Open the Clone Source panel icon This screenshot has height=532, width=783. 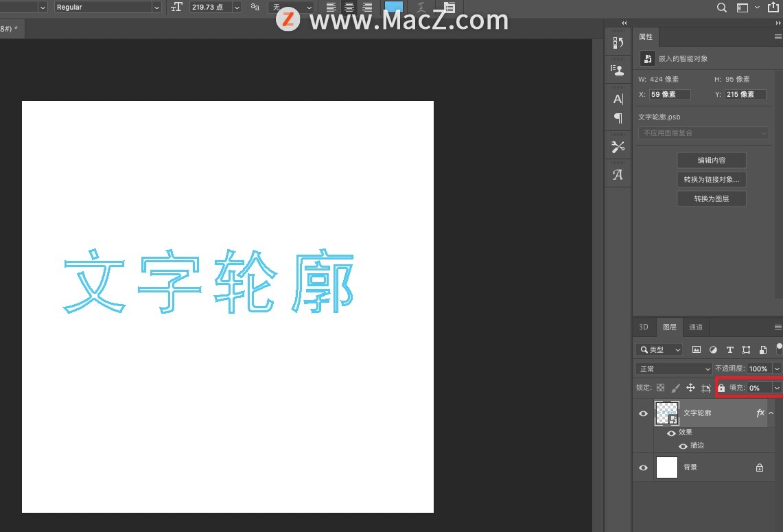tap(618, 71)
